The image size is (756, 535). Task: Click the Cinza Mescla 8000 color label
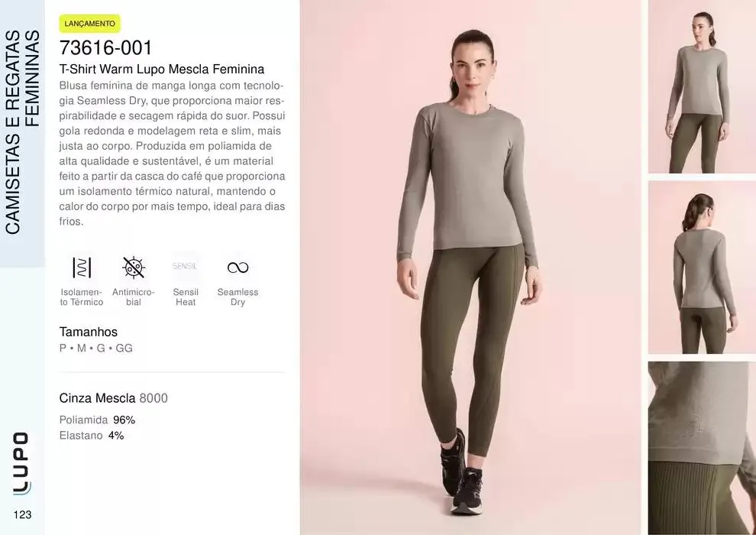114,398
